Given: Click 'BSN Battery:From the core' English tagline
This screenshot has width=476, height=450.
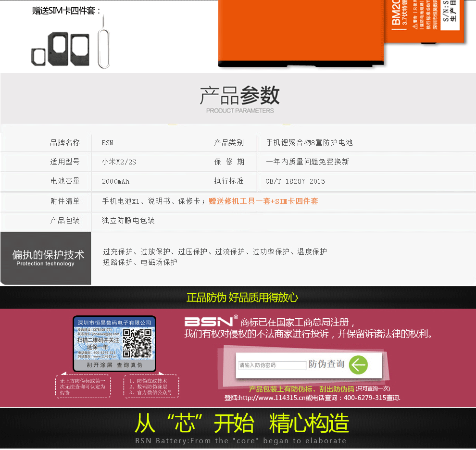Looking at the screenshot, I should pyautogui.click(x=241, y=440).
